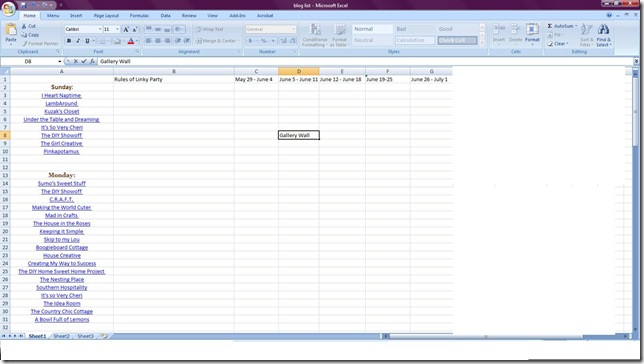The image size is (644, 364).
Task: Open the Office button menu
Action: (9, 8)
